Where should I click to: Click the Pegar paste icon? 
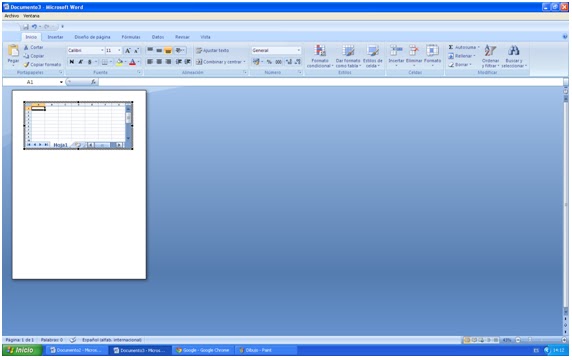click(x=13, y=51)
